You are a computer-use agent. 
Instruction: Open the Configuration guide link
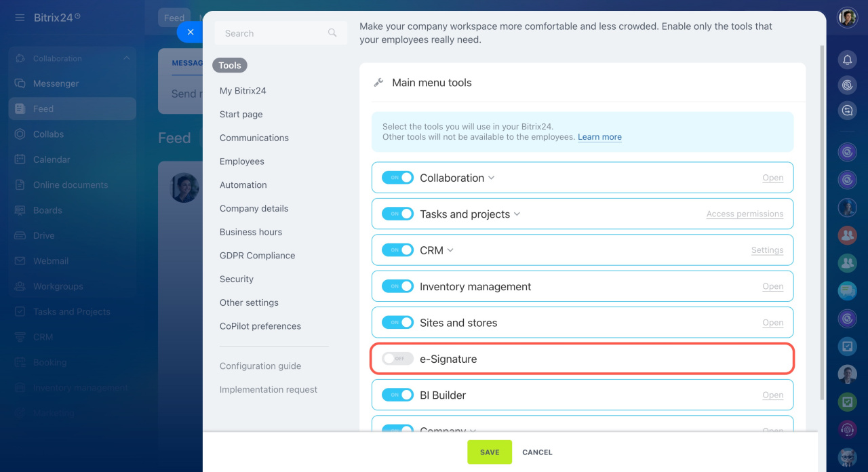(x=260, y=366)
